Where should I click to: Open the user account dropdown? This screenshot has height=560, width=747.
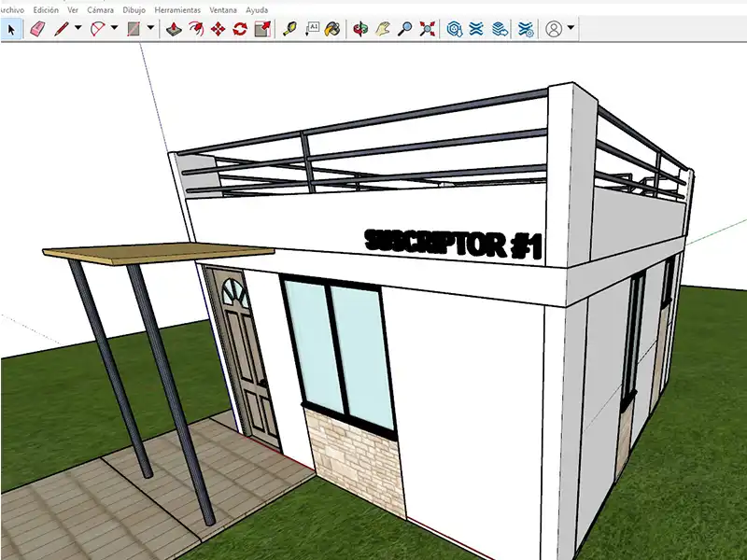coord(571,29)
